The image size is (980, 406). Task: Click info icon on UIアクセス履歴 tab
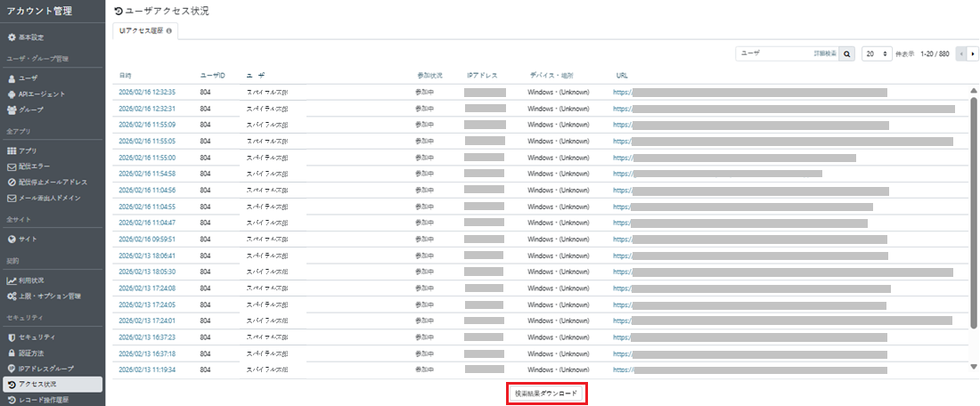pos(169,31)
